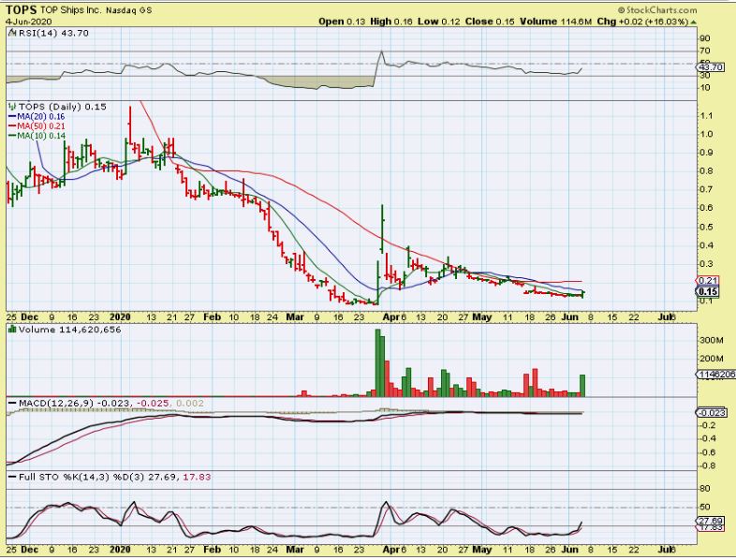
Task: Select the blue MA(20) legend line
Action: click(x=13, y=117)
